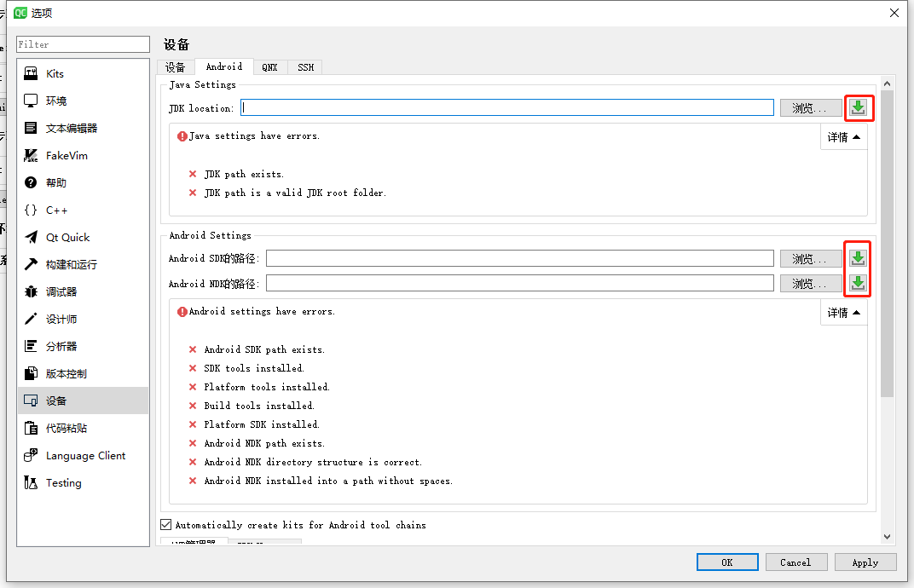
Task: Apply the current settings
Action: (x=865, y=562)
